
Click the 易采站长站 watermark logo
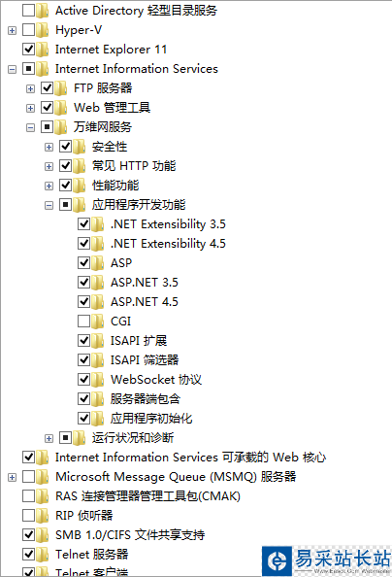click(x=327, y=560)
